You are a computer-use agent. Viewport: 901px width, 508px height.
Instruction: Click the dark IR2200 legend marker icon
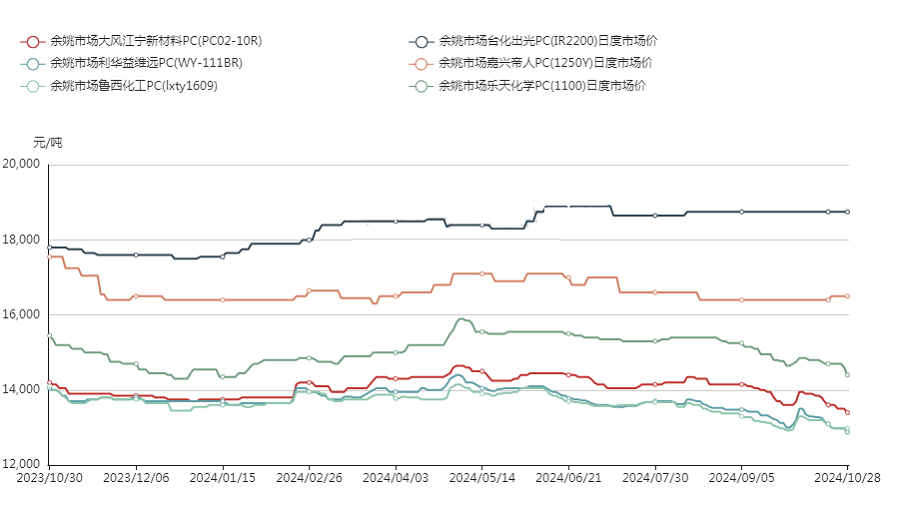pyautogui.click(x=421, y=42)
